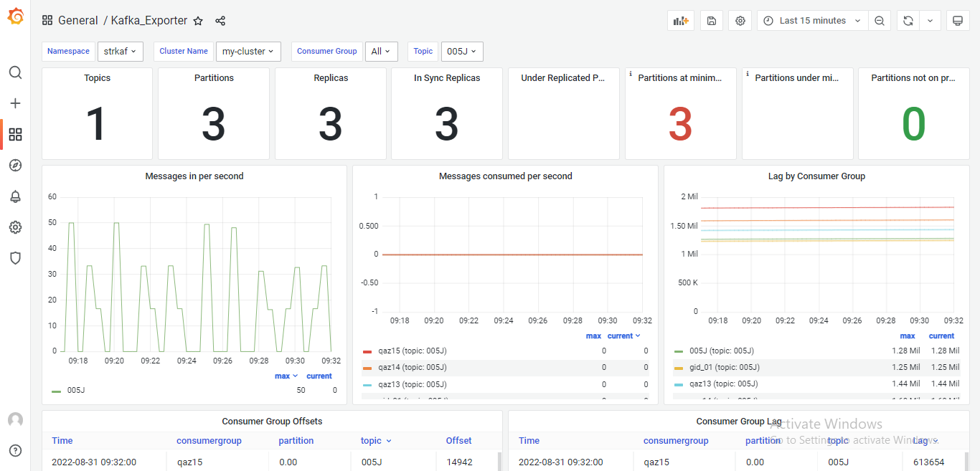Viewport: 980px width, 471px height.
Task: Toggle 005J series in Lag legend
Action: tap(722, 351)
